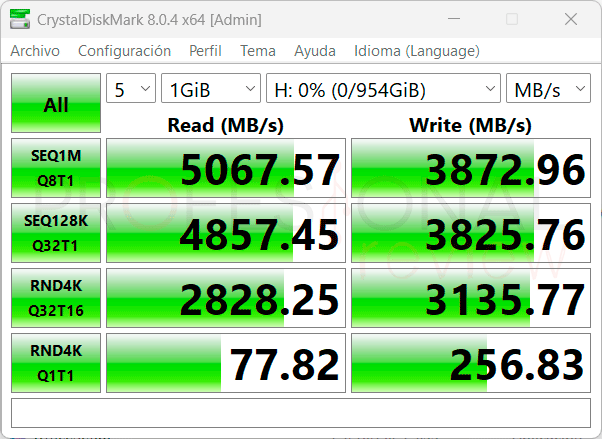The height and width of the screenshot is (439, 602).
Task: Open the test count dropdown showing 5
Action: click(x=131, y=88)
